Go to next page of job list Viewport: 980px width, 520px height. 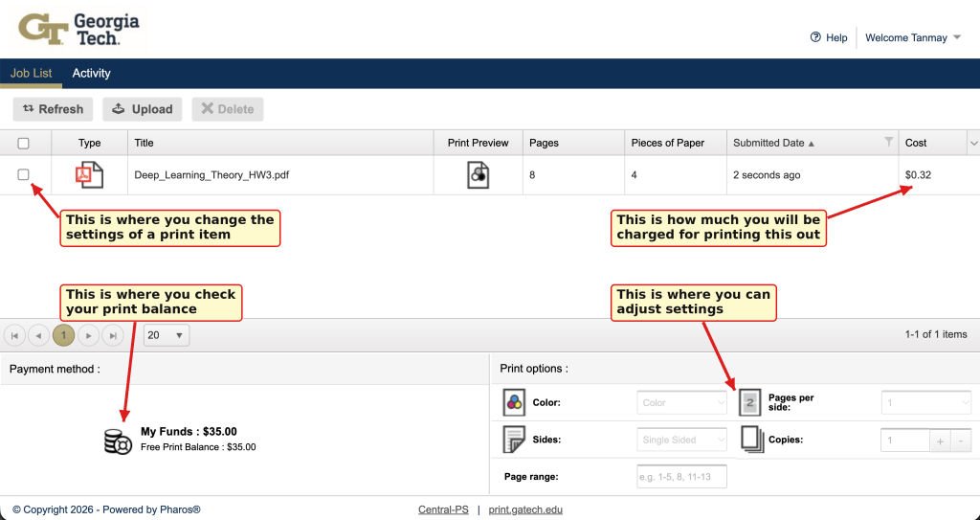[88, 335]
